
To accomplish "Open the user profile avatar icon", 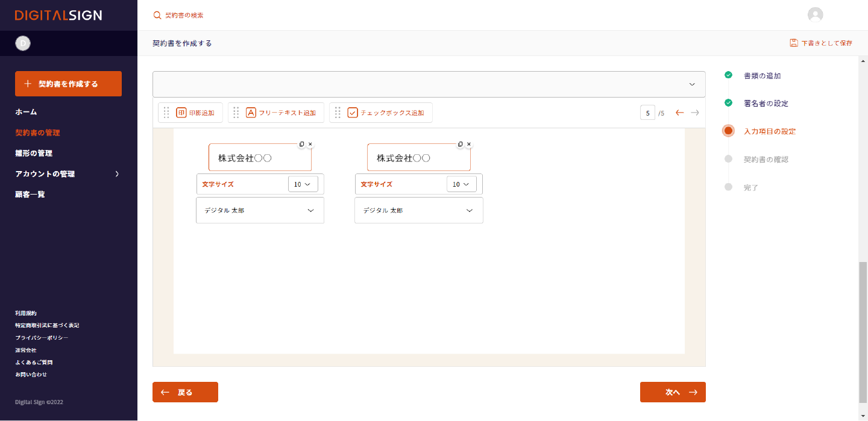I will [x=816, y=15].
